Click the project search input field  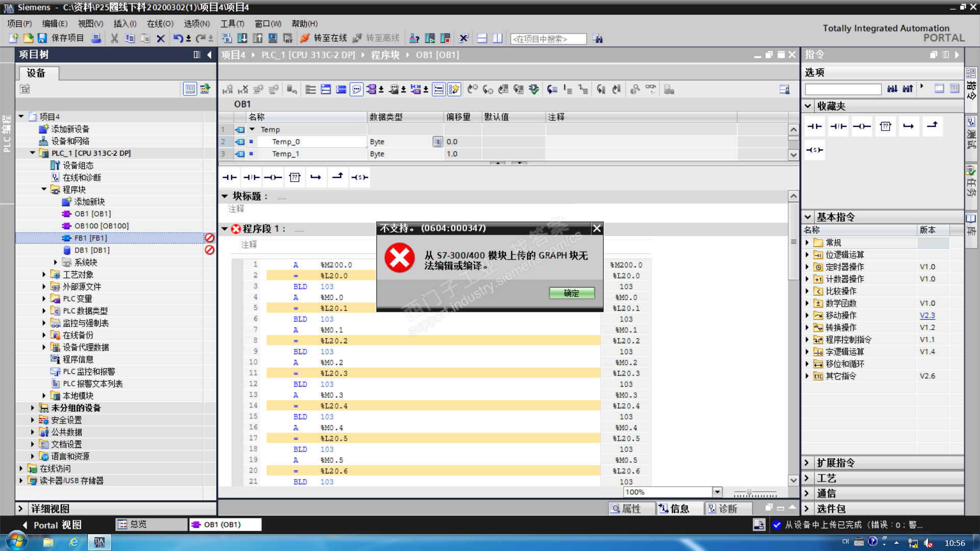tap(548, 39)
